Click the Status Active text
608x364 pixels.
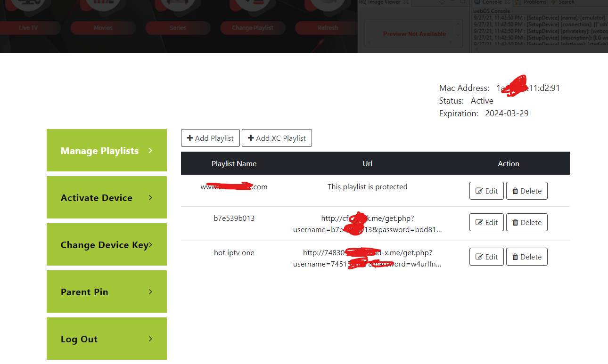click(482, 100)
